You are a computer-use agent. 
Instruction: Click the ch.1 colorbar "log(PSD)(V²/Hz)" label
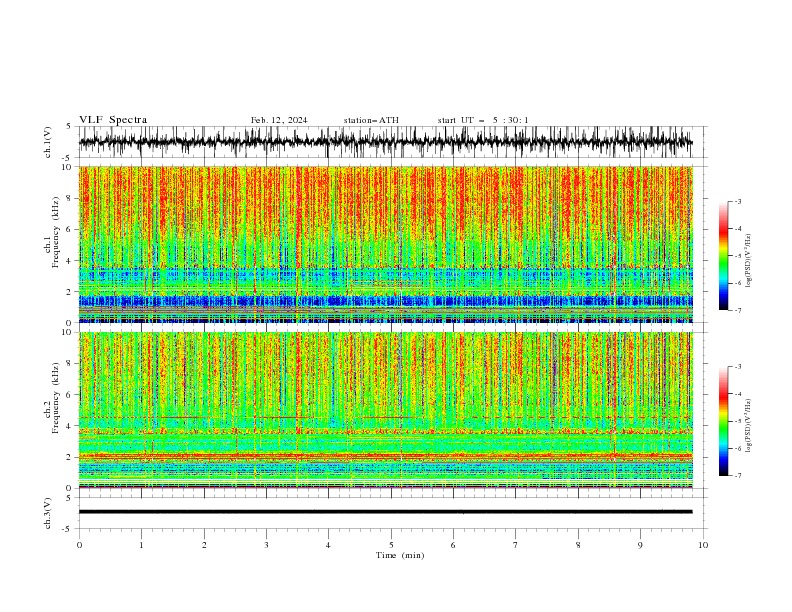(749, 261)
